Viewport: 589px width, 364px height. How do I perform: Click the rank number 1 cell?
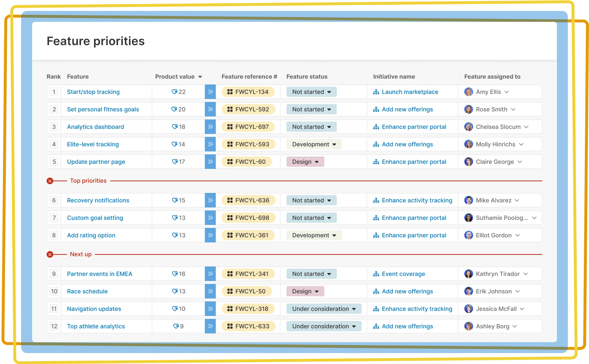coord(54,92)
